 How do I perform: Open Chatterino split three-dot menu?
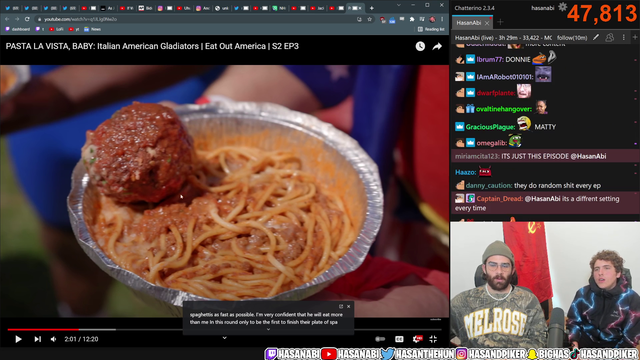click(623, 38)
